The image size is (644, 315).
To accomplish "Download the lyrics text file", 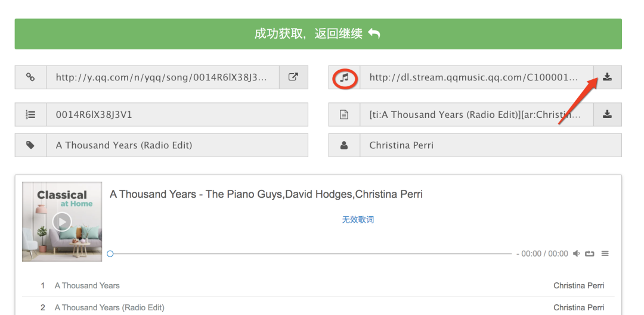I will tap(607, 114).
